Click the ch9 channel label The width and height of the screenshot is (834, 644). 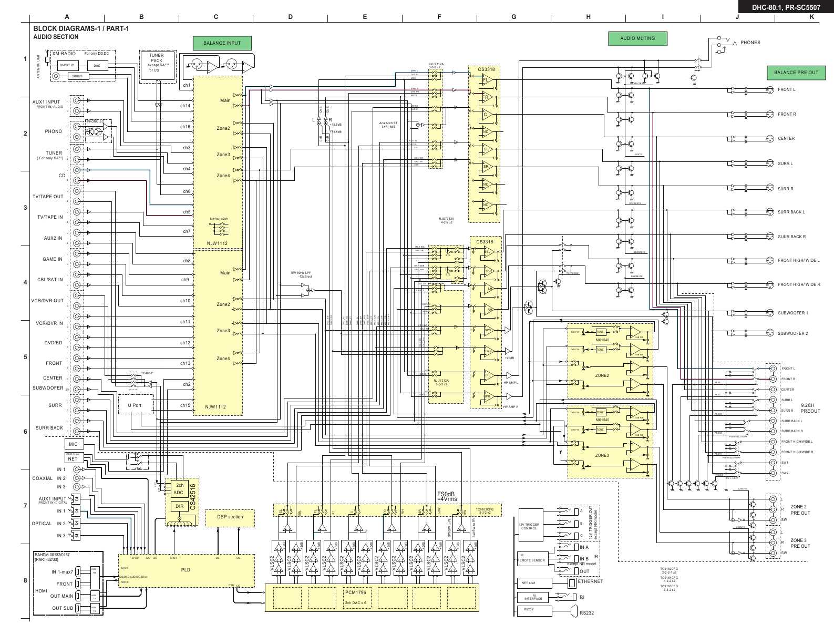[185, 280]
